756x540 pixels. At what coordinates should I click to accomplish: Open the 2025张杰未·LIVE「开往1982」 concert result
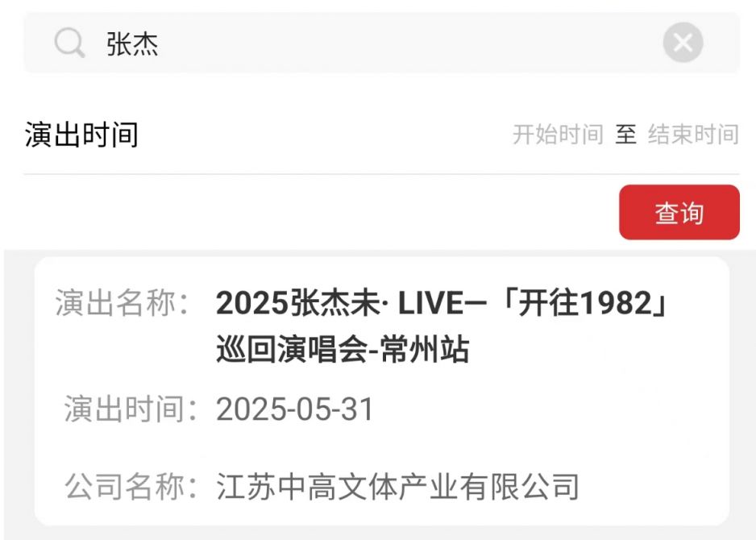(442, 303)
